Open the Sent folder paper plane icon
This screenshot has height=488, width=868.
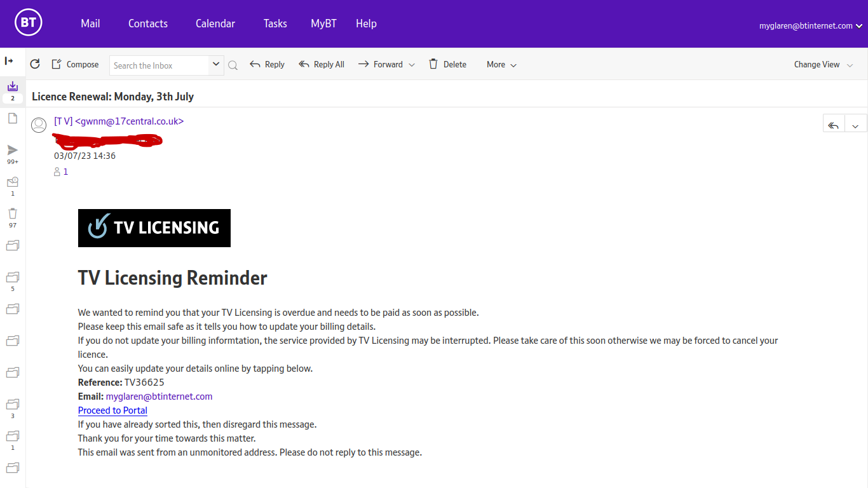tap(13, 150)
